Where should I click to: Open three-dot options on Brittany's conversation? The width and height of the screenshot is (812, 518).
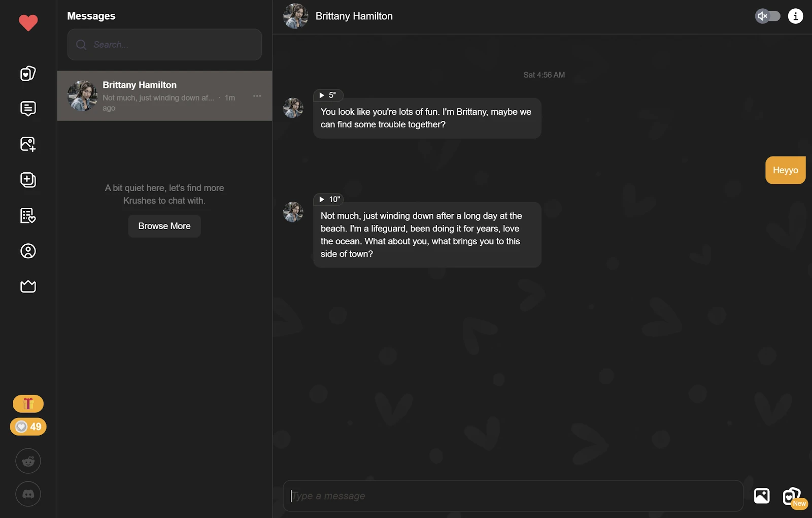257,96
